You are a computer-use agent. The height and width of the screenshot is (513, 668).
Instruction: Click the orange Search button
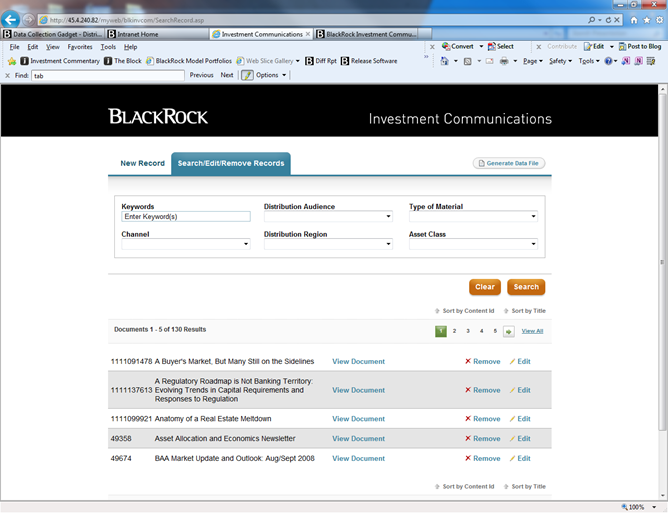[x=526, y=287]
